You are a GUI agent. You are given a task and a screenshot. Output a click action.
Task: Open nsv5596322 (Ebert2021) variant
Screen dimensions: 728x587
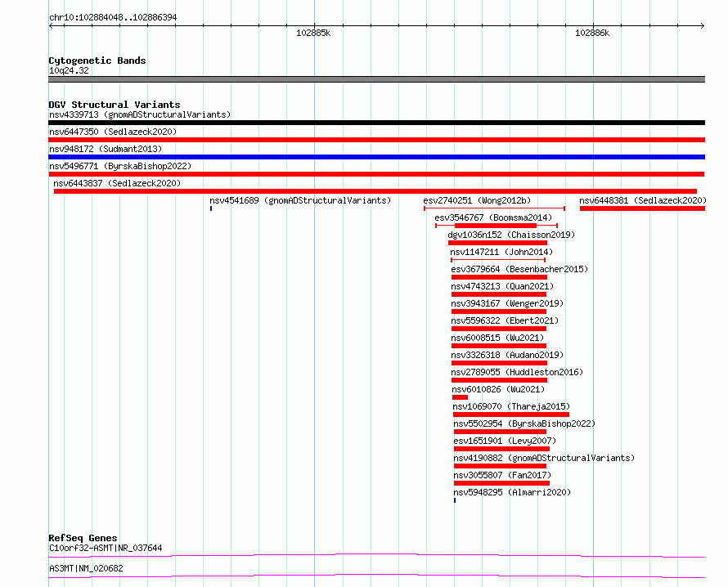point(505,320)
